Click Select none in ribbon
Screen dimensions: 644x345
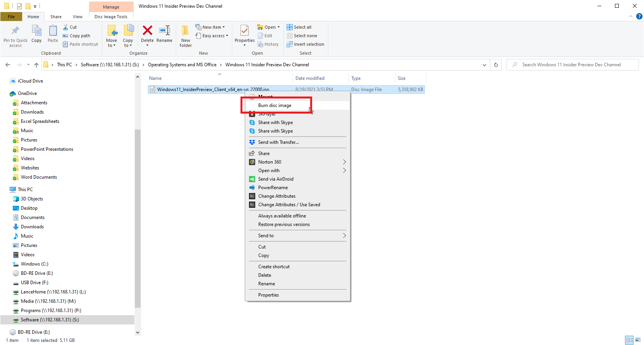tap(302, 36)
